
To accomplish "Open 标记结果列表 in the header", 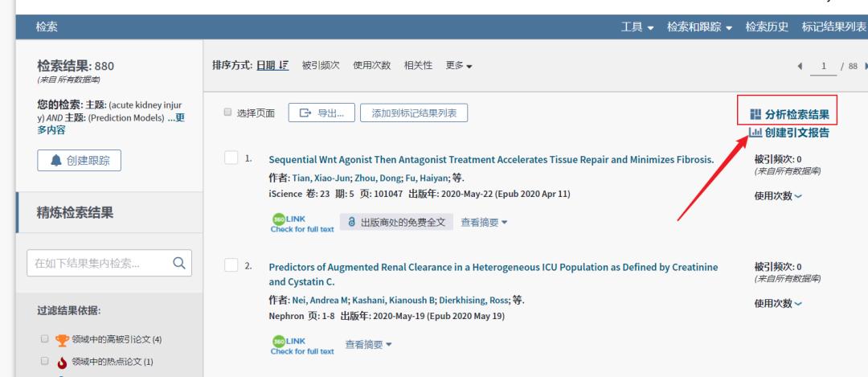I will tap(834, 27).
